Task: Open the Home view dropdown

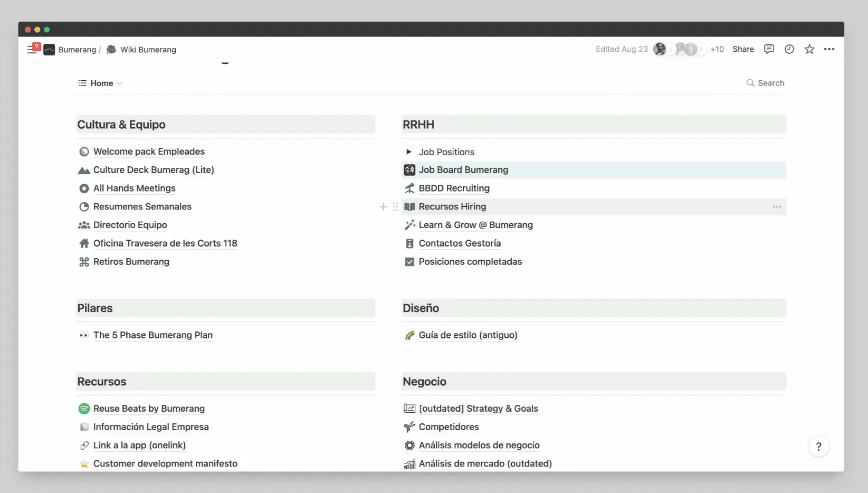Action: click(x=100, y=83)
